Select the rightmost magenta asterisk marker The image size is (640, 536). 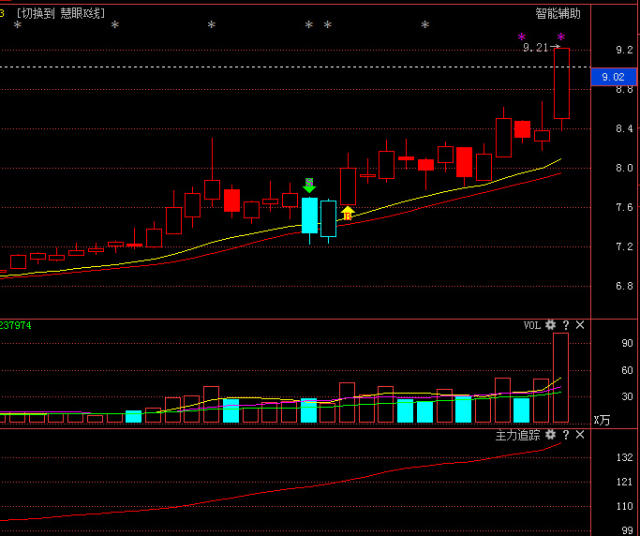(560, 38)
